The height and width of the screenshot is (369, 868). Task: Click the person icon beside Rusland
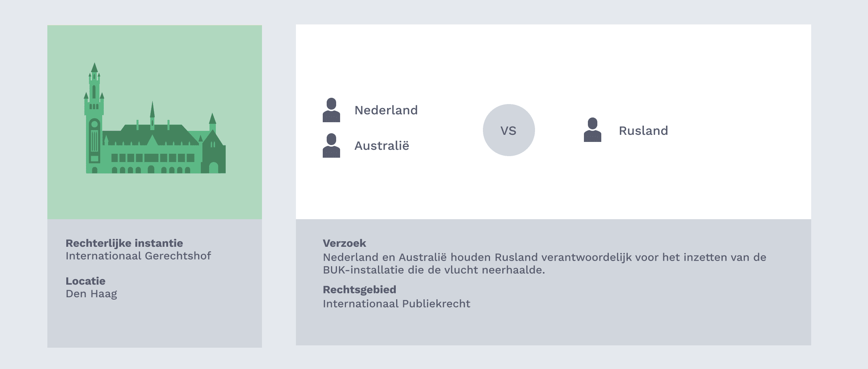tap(593, 130)
